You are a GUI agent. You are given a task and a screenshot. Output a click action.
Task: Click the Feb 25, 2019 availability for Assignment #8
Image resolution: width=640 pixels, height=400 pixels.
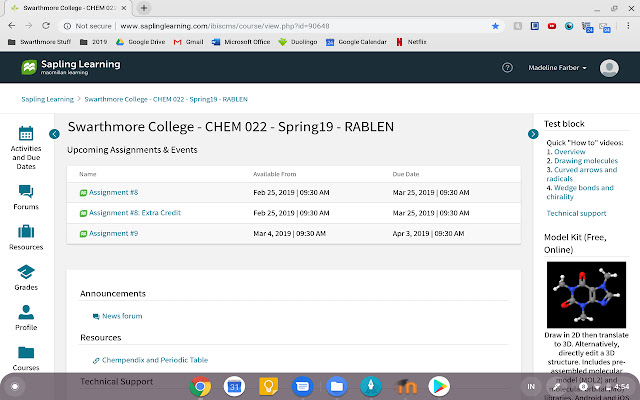click(291, 192)
